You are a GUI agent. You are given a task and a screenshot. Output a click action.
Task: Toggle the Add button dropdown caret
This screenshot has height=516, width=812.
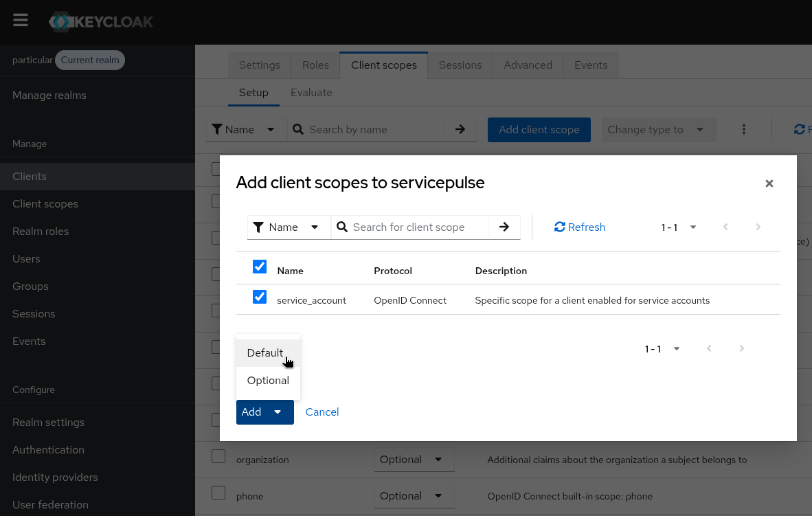[278, 412]
